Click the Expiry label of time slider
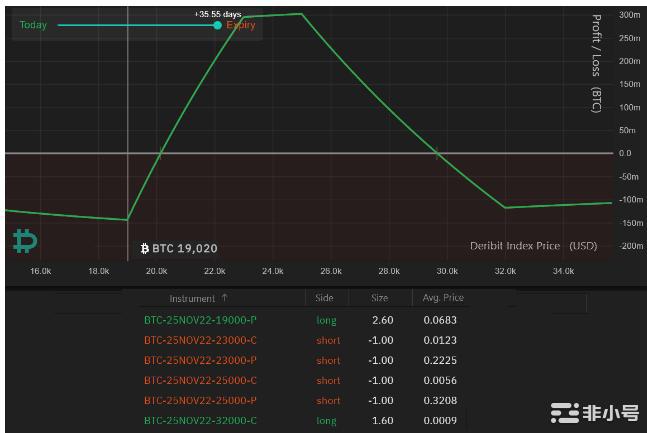 241,25
